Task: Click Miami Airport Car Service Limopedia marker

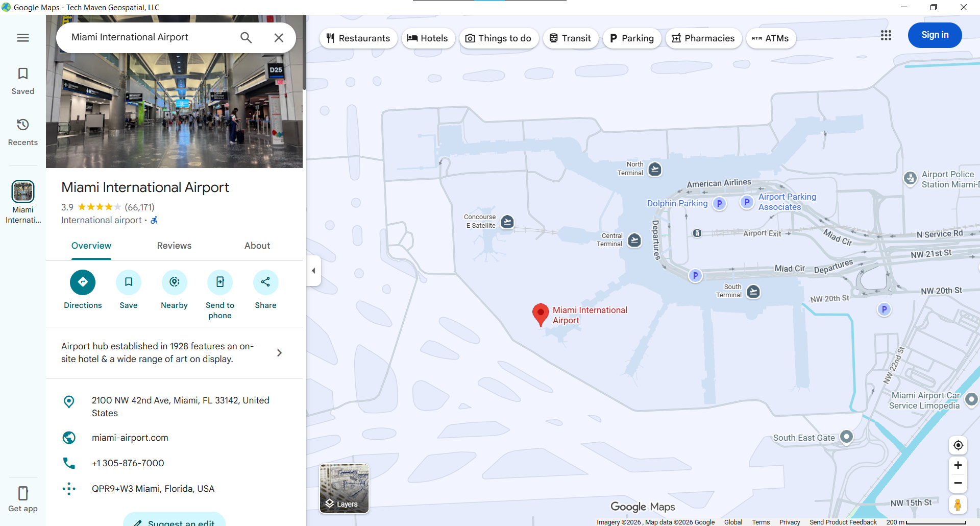Action: click(x=971, y=399)
